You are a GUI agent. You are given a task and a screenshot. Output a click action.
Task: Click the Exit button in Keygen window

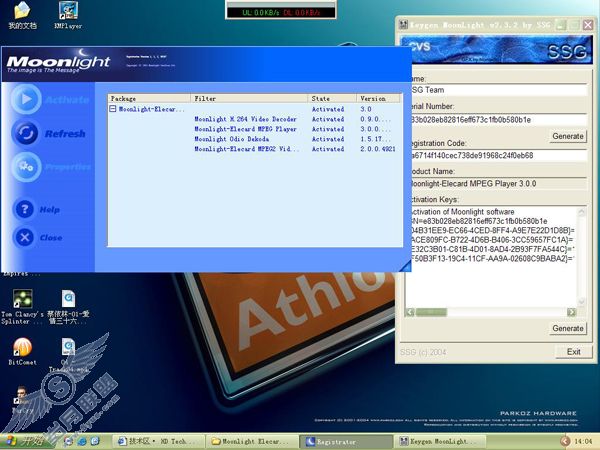pos(574,352)
